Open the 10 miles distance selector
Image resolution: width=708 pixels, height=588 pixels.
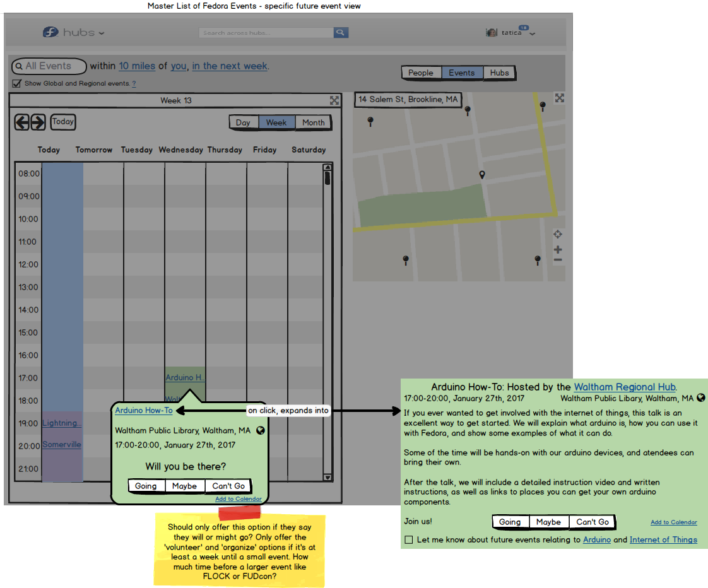click(x=137, y=66)
